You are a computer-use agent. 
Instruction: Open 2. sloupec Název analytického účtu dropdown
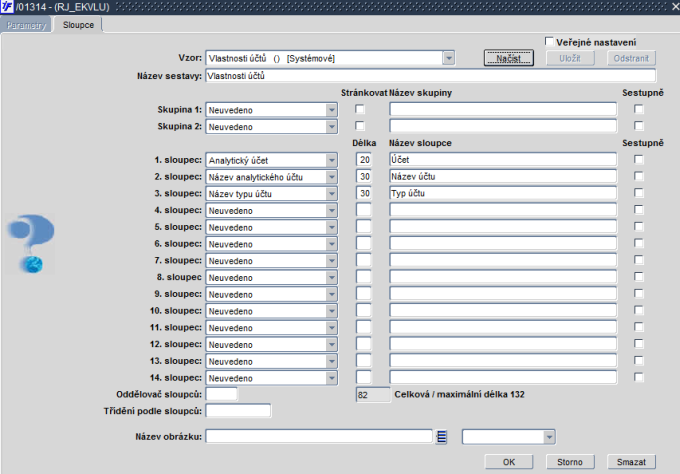click(331, 177)
